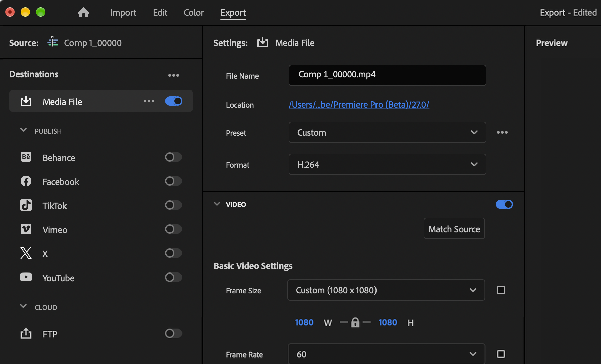
Task: Collapse the VIDEO settings section
Action: coord(217,204)
